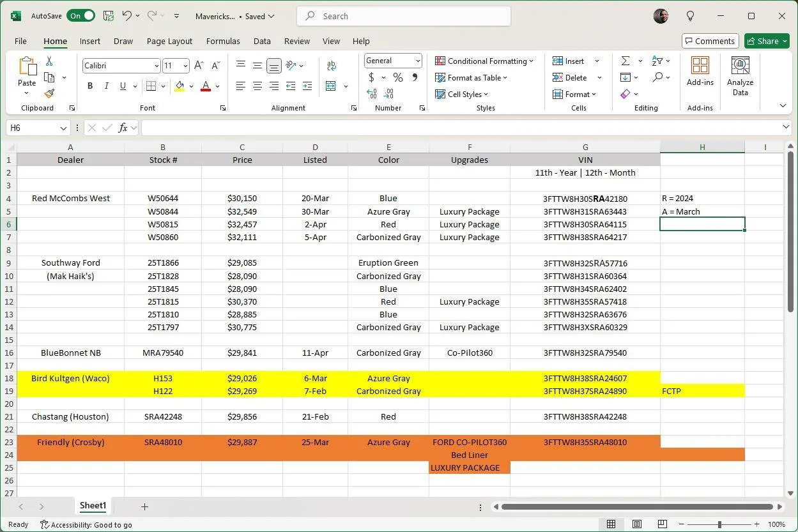Toggle Underline formatting
The image size is (798, 532).
coord(123,86)
